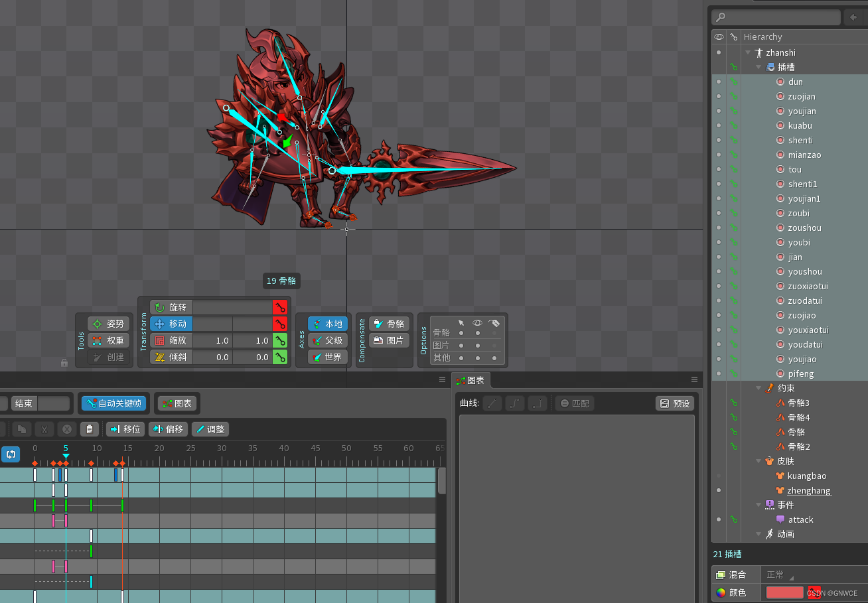Viewport: 868px width, 603px height.
Task: Click the 匹配 match button
Action: click(573, 403)
